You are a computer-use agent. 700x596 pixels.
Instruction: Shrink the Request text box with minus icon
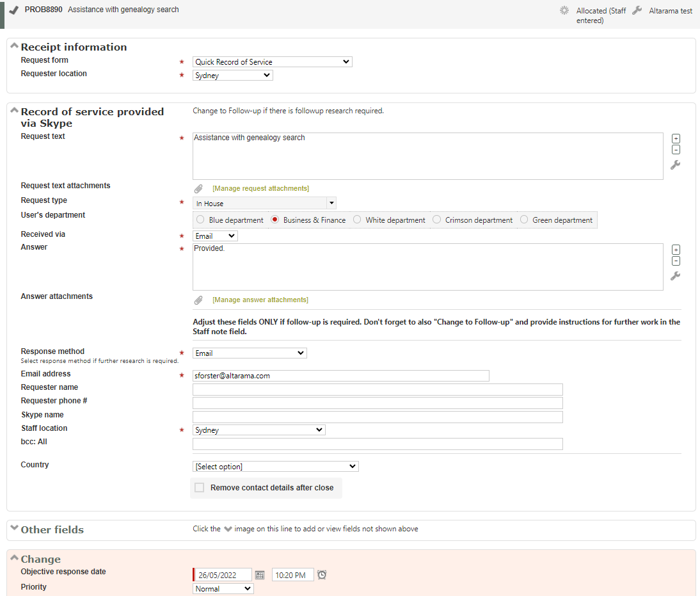(676, 150)
